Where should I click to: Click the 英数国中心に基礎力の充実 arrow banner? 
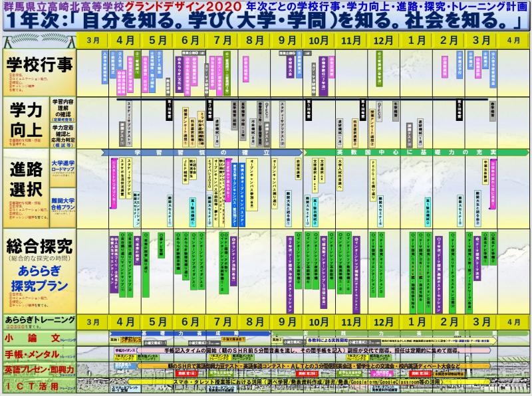[x=399, y=152]
